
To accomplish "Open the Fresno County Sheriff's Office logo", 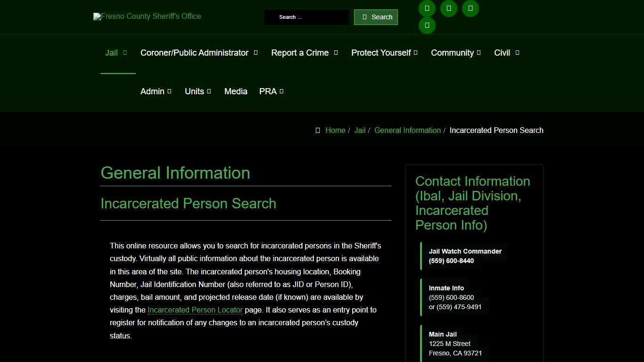I will 147,16.
